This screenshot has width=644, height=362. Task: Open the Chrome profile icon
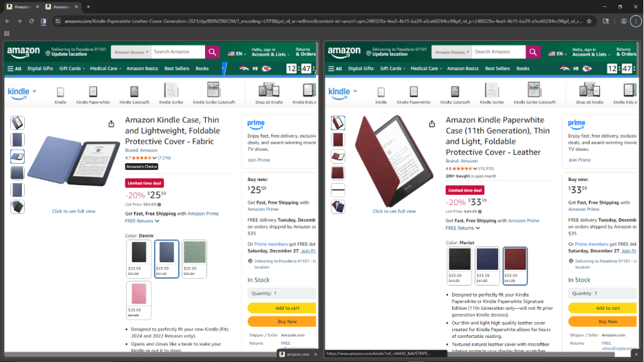(623, 21)
